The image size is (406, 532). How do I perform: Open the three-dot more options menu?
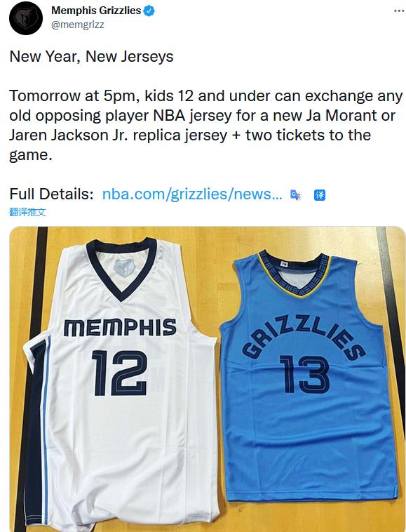(x=400, y=11)
